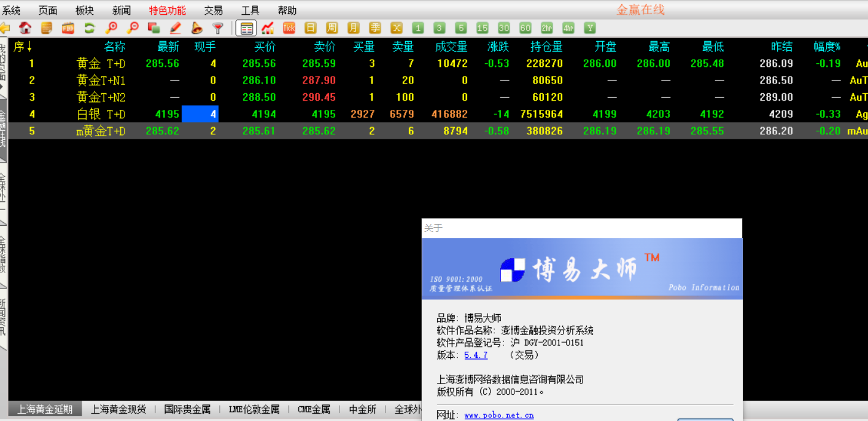Switch to the 上海黄金现货 tab
Screen dimensions: 868x421
coord(118,409)
